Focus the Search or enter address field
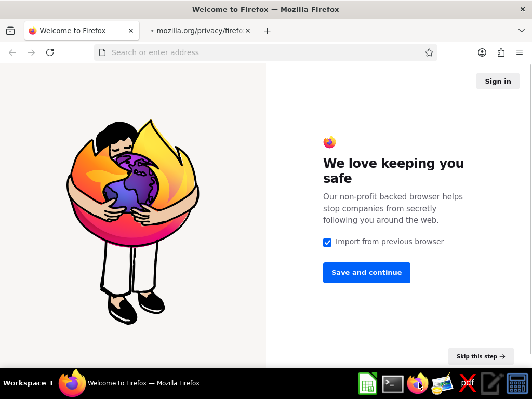 [x=265, y=52]
